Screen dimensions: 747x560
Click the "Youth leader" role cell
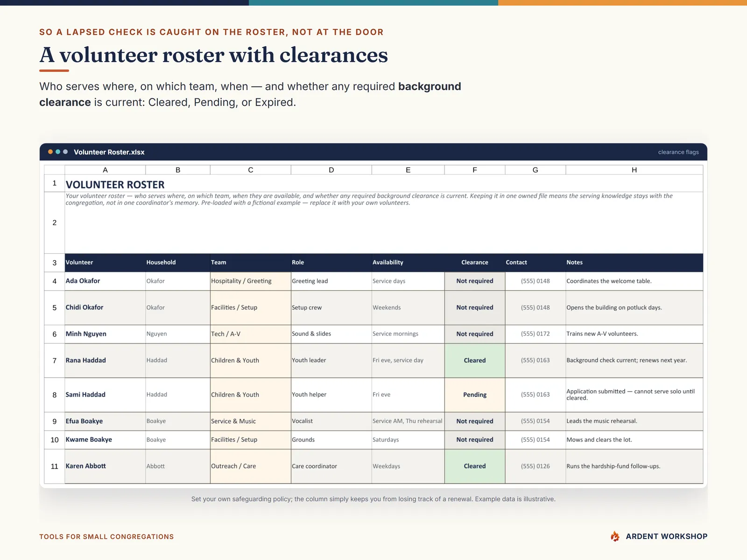(331, 361)
